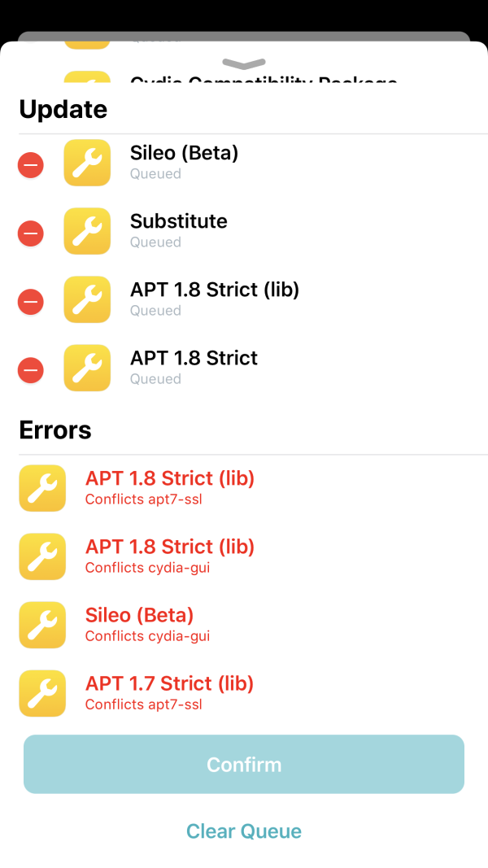This screenshot has width=488, height=868.
Task: Open the Substitute queued package row
Action: click(179, 230)
